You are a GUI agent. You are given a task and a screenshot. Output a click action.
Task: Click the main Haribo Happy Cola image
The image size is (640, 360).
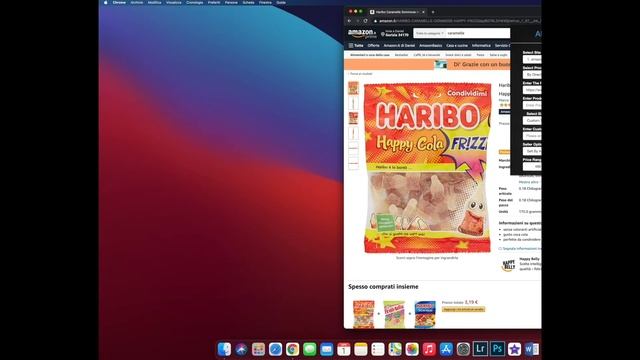[427, 168]
